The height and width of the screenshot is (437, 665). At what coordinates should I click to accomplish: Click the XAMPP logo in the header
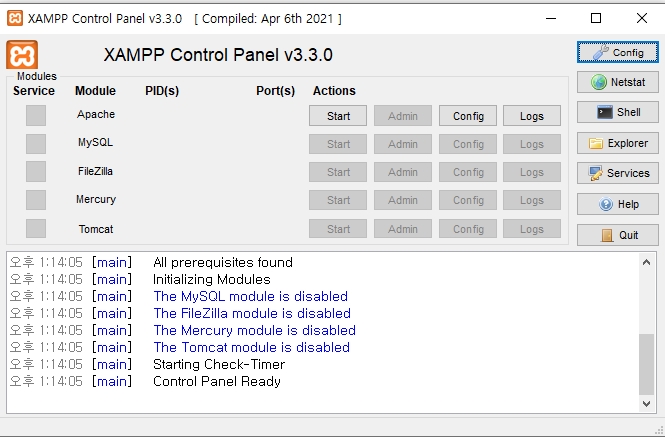tap(22, 55)
